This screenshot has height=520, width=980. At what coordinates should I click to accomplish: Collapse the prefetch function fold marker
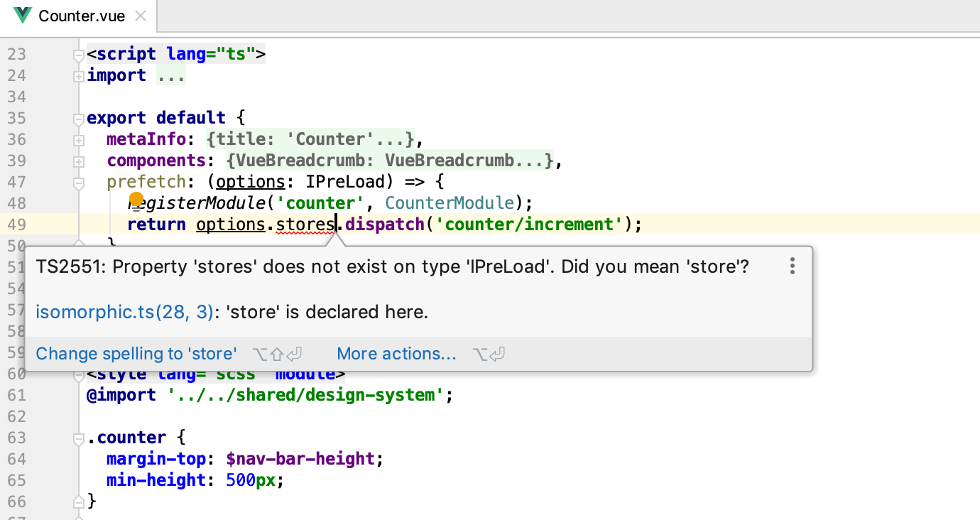79,183
